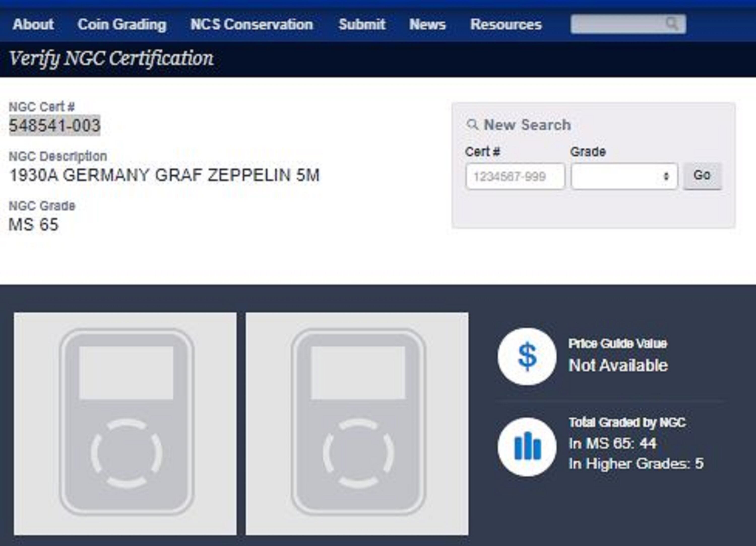The width and height of the screenshot is (756, 546).
Task: Open the Resources menu
Action: 506,24
